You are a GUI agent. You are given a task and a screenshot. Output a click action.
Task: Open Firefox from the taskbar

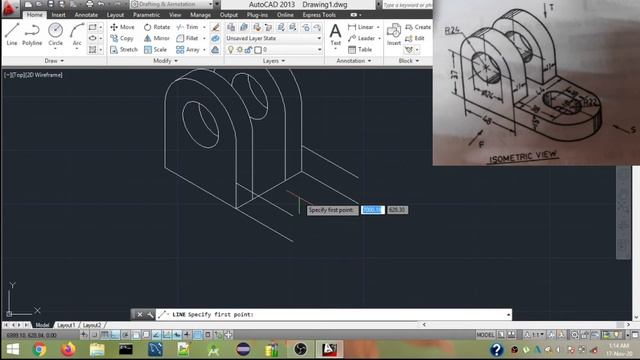pyautogui.click(x=68, y=349)
